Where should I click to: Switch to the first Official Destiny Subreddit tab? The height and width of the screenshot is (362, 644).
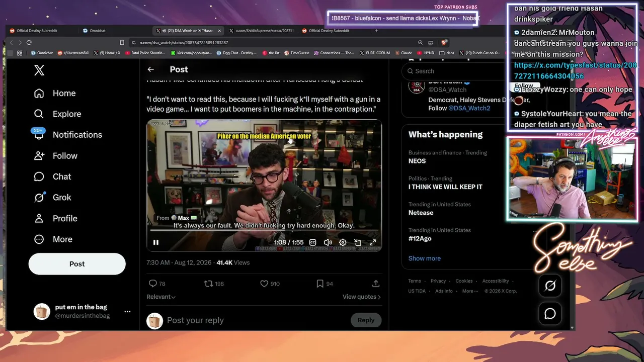coord(37,31)
